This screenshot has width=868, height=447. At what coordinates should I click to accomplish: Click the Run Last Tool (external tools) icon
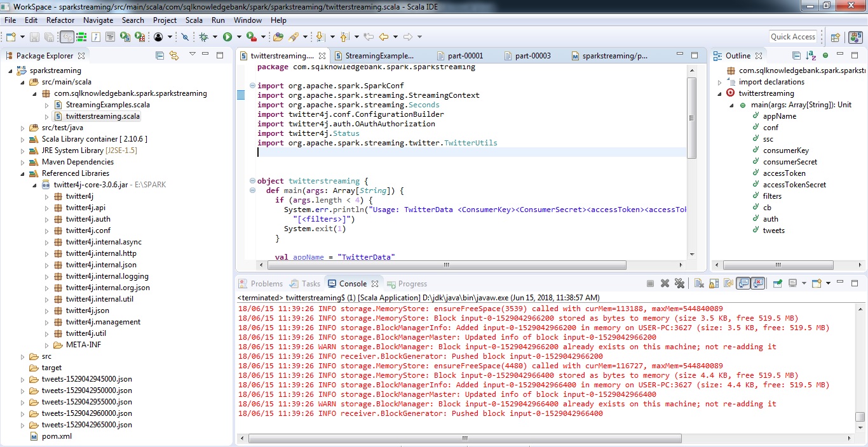point(251,37)
